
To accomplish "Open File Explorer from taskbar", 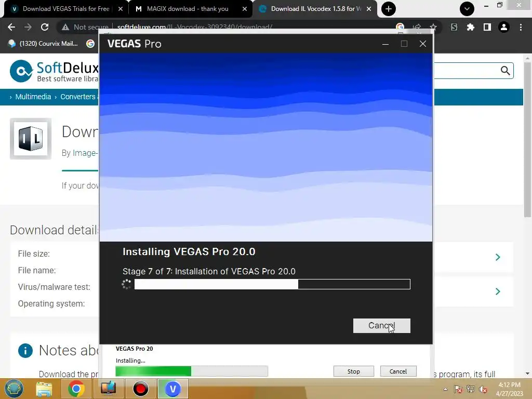I will click(44, 389).
